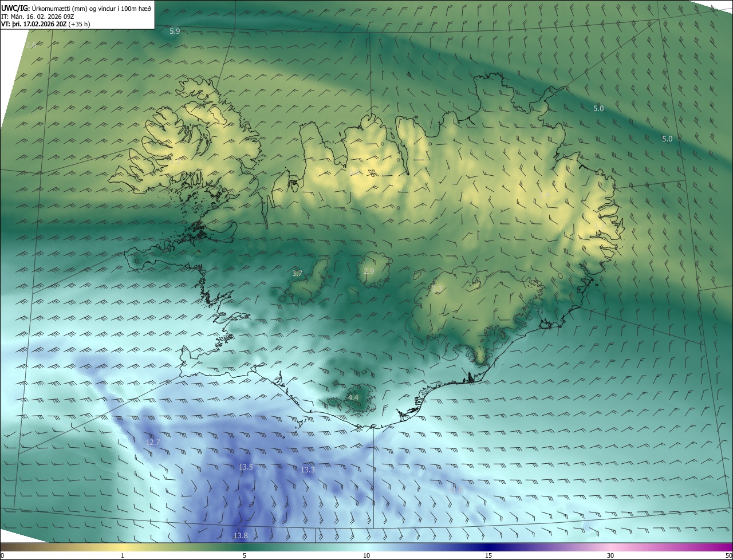Click the 13.5 value label on the map
Image resolution: width=733 pixels, height=560 pixels.
[246, 467]
